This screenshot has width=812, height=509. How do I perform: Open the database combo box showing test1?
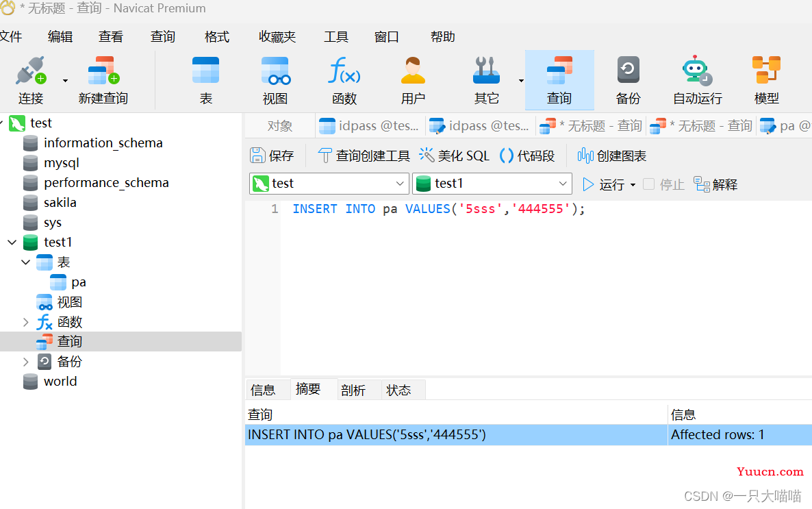click(492, 184)
